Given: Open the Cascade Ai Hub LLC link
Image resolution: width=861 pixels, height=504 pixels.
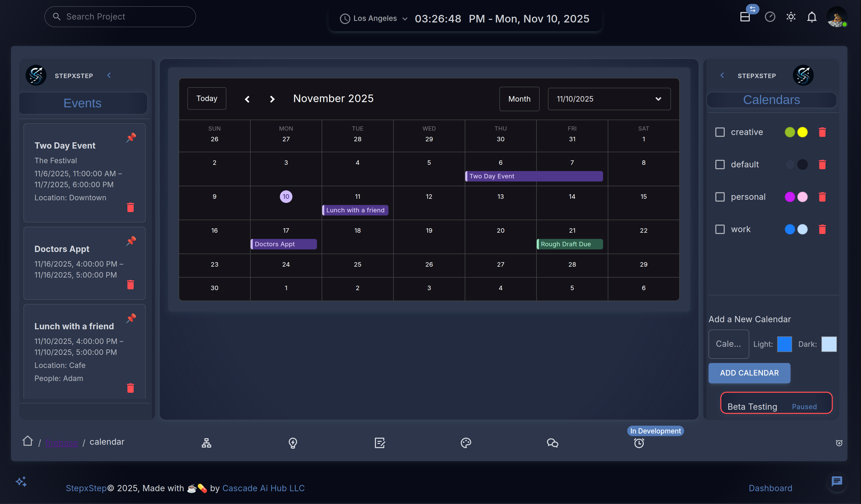Looking at the screenshot, I should click(263, 488).
